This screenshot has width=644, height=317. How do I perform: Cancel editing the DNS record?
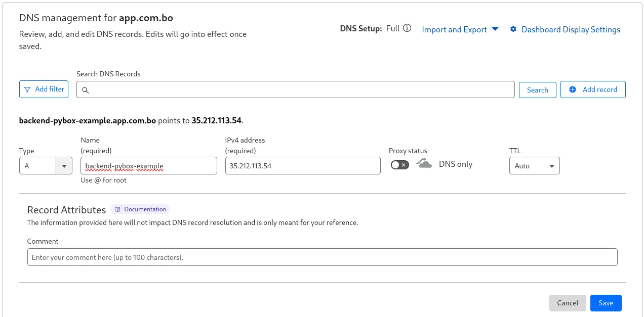(x=568, y=303)
